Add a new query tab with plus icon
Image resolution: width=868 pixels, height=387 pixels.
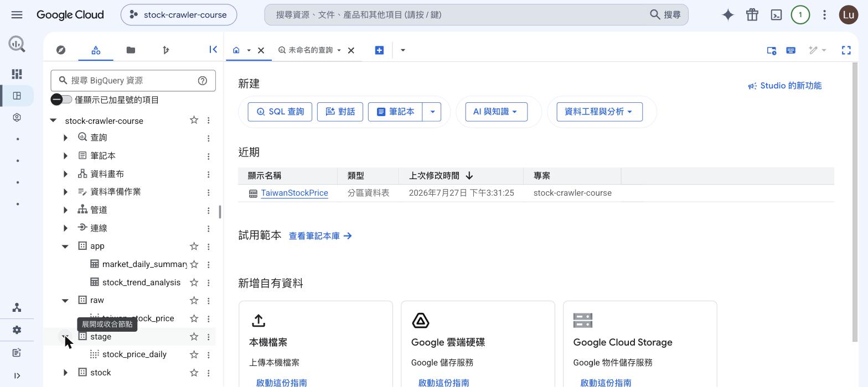(379, 50)
